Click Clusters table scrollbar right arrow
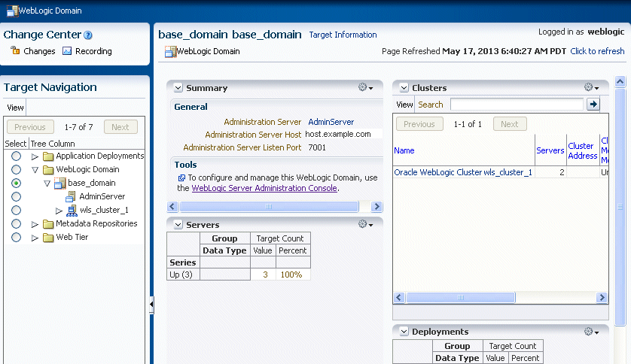This screenshot has width=631, height=364. point(602,297)
